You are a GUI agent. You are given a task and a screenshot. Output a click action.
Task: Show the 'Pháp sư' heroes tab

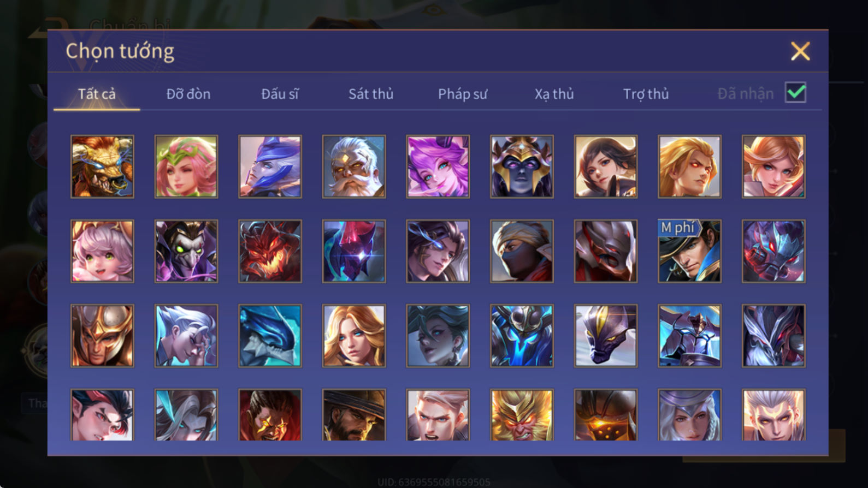pyautogui.click(x=463, y=94)
